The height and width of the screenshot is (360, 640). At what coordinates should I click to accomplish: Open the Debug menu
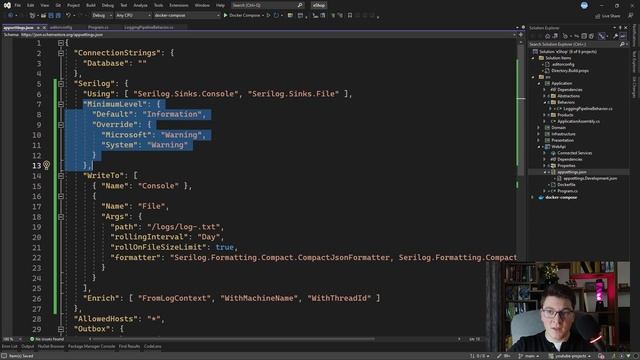pos(108,5)
